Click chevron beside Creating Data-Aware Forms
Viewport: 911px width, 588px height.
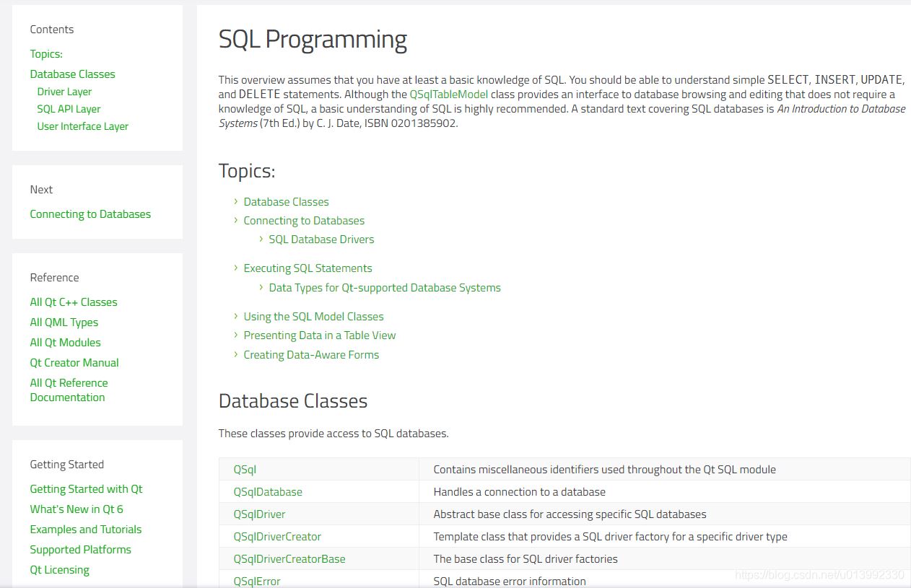click(236, 354)
